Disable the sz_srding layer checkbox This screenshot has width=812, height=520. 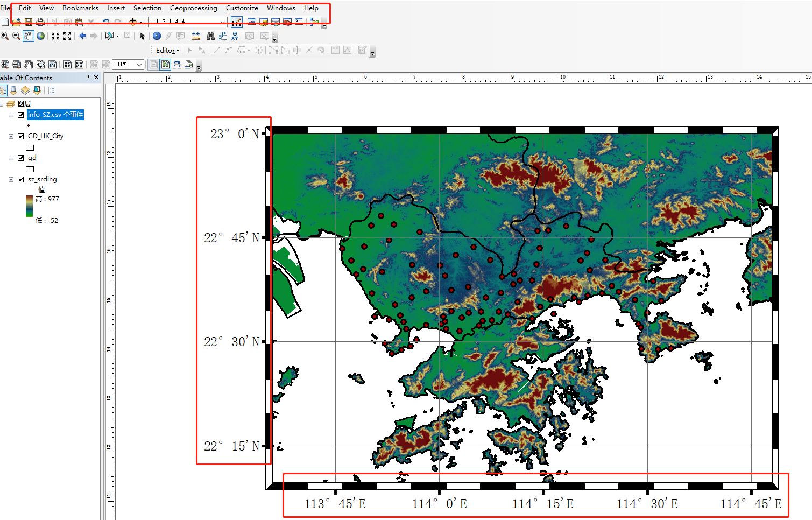click(x=20, y=179)
